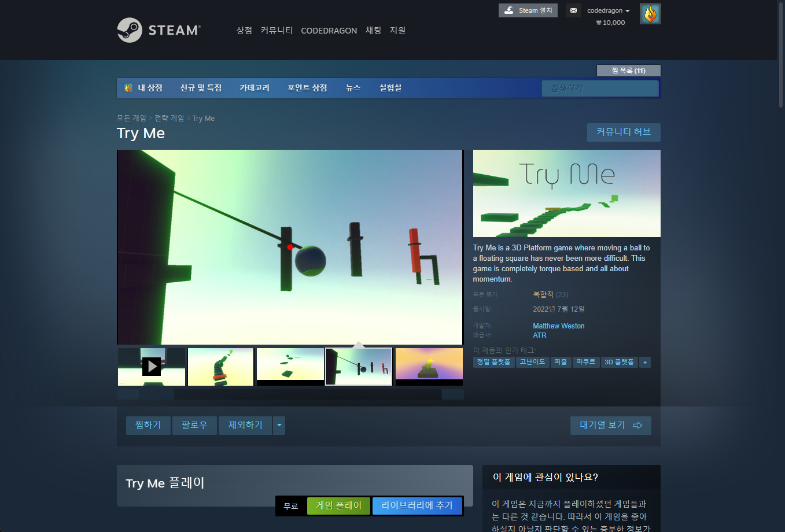The height and width of the screenshot is (532, 785).
Task: Click the 정밀 플랫폼 tag
Action: tap(493, 362)
